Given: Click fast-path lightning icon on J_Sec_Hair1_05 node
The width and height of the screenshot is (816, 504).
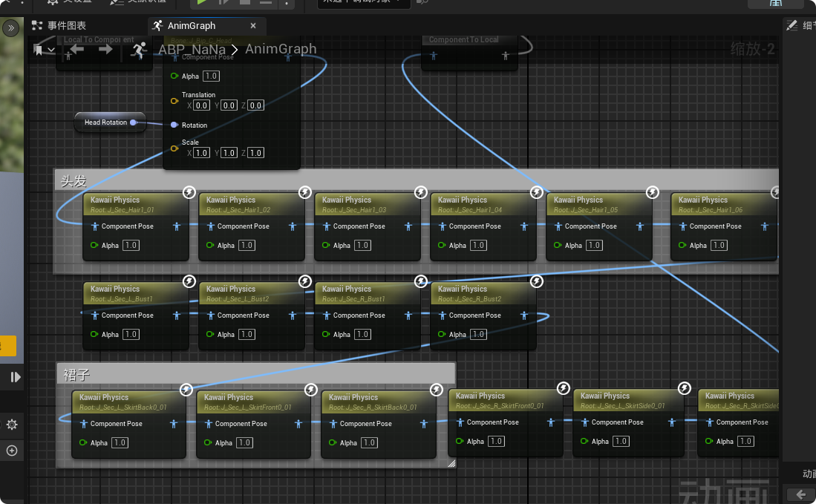Looking at the screenshot, I should (x=652, y=192).
